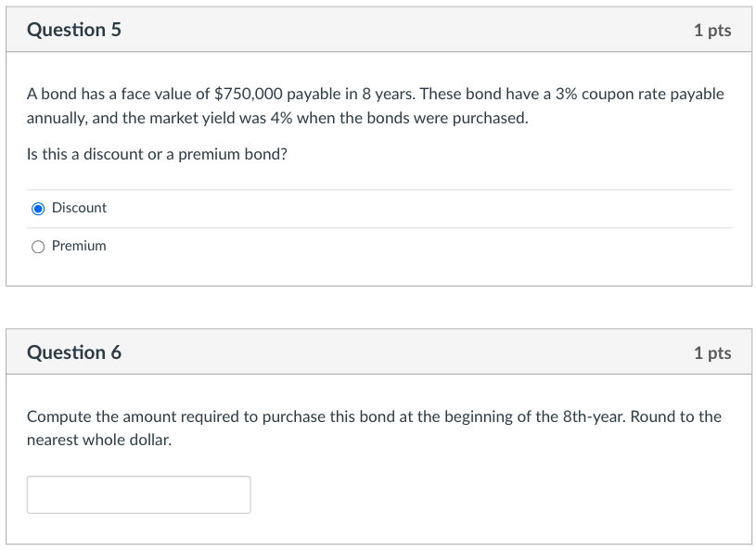Select the Discount radio button
The height and width of the screenshot is (550, 756).
click(x=37, y=208)
